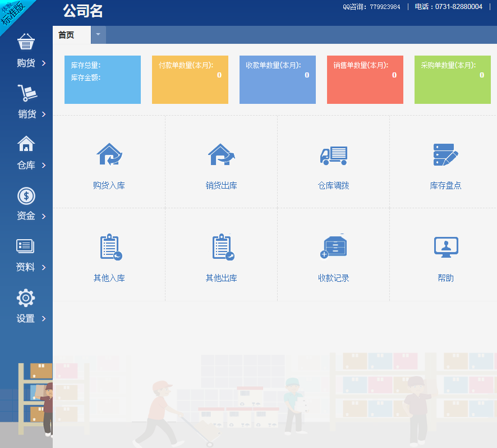
Task: Select the 购货 sidebar label
Action: pyautogui.click(x=26, y=63)
